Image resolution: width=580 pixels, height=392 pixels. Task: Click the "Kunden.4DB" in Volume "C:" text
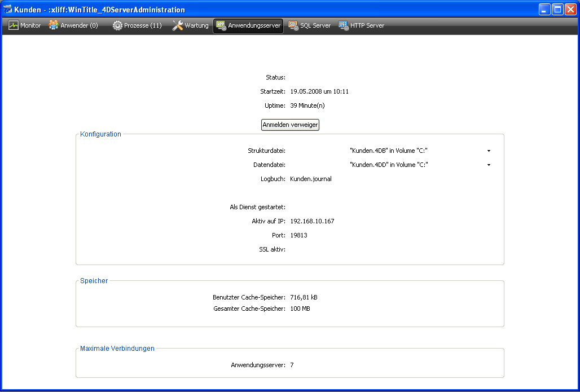click(389, 151)
